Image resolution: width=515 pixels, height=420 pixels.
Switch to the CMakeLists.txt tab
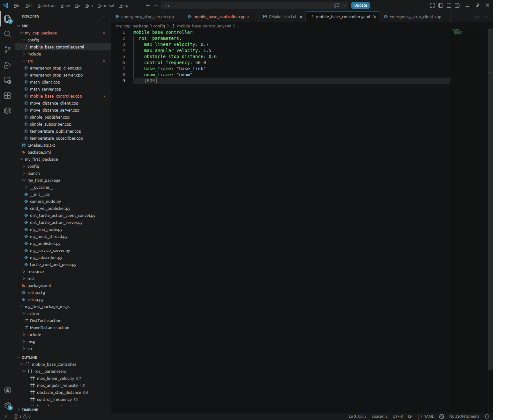coord(282,17)
